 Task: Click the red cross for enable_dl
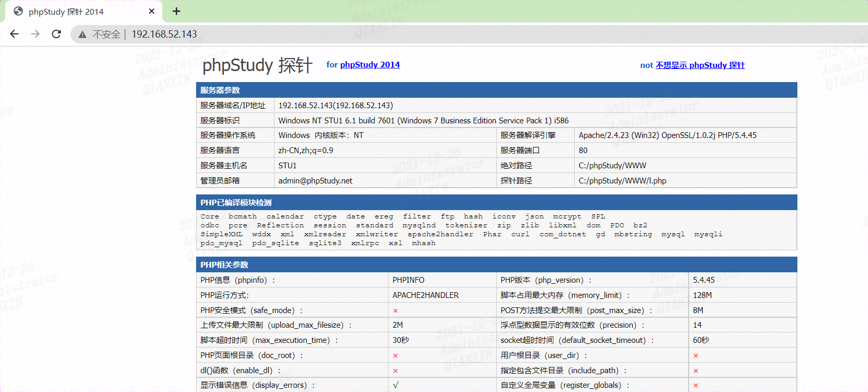tap(395, 371)
